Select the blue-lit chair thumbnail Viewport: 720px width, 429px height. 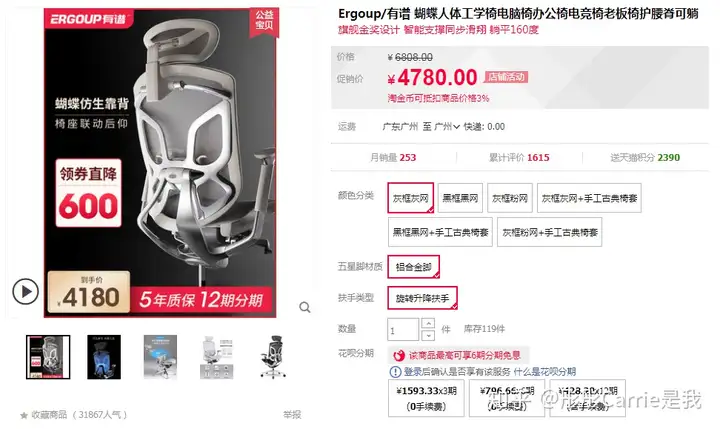pos(104,357)
